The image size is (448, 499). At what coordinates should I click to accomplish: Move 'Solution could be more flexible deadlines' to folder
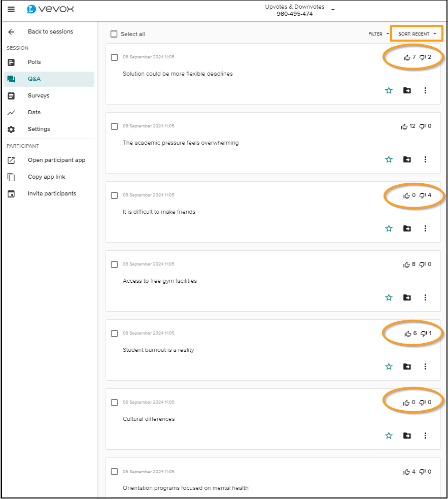pos(407,91)
